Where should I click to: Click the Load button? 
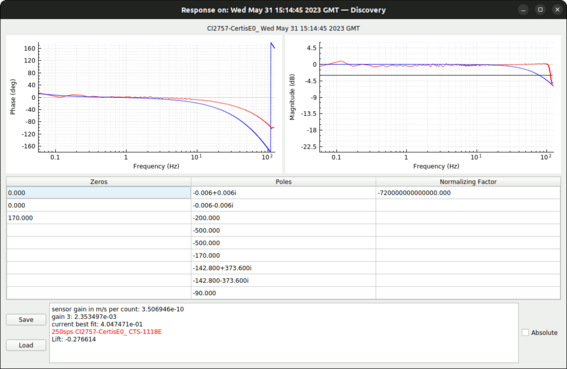(x=26, y=345)
